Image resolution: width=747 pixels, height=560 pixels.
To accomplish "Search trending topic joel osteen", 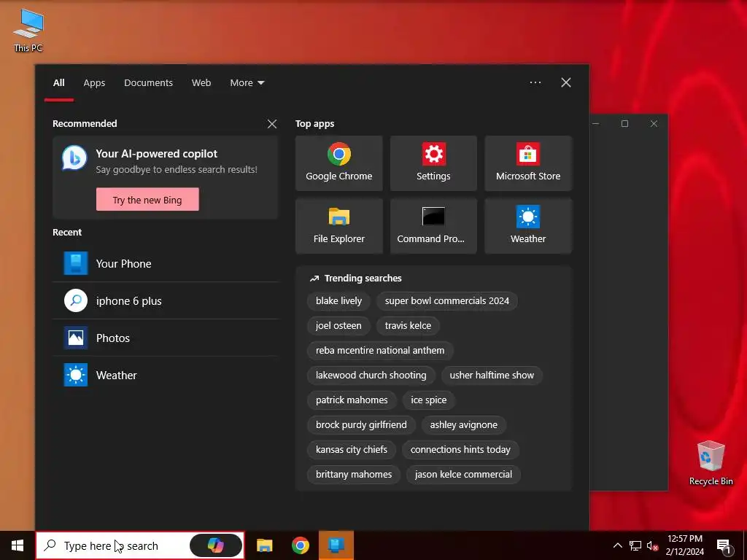I will [338, 326].
